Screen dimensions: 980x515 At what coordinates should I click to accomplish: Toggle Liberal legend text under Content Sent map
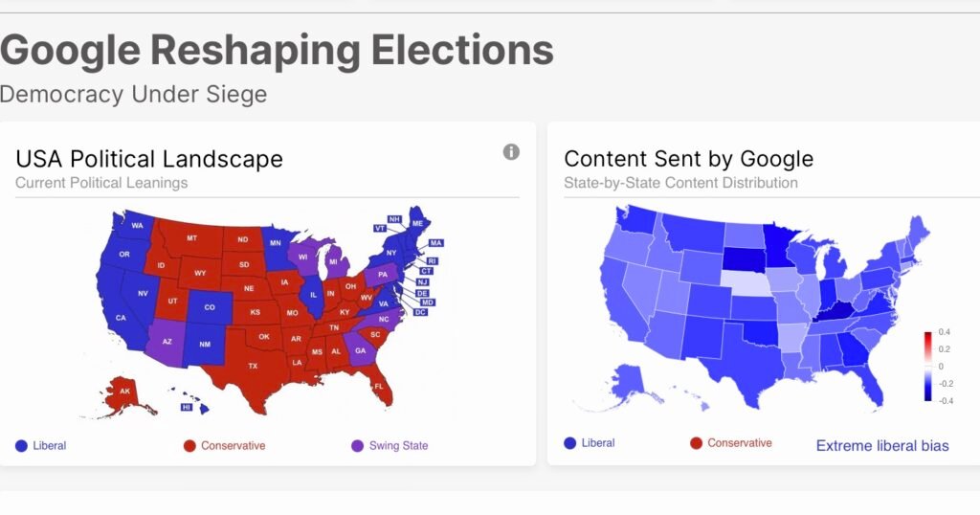tap(598, 442)
